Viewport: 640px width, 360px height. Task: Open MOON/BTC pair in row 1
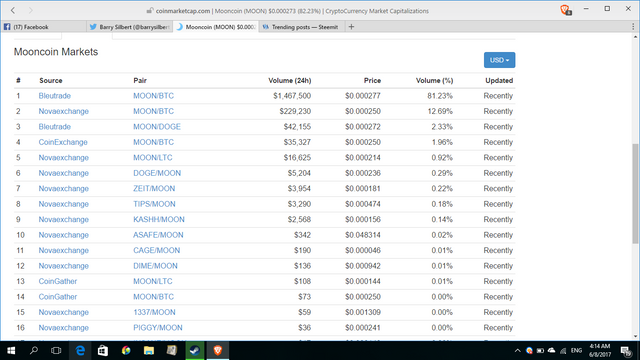153,96
